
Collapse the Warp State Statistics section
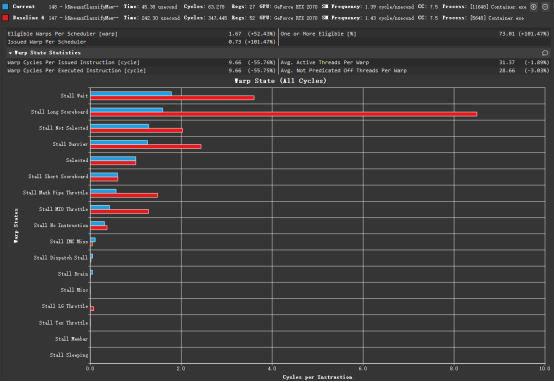pyautogui.click(x=11, y=53)
